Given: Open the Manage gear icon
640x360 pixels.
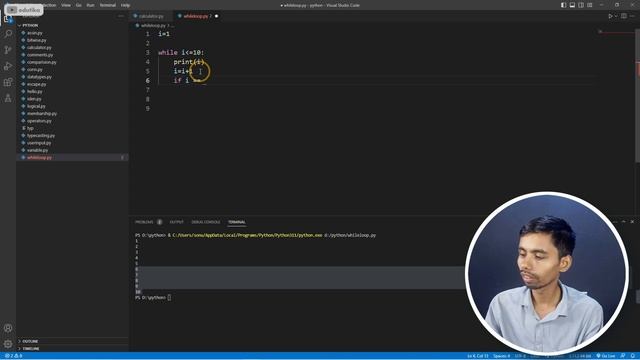Looking at the screenshot, I should click(8, 344).
